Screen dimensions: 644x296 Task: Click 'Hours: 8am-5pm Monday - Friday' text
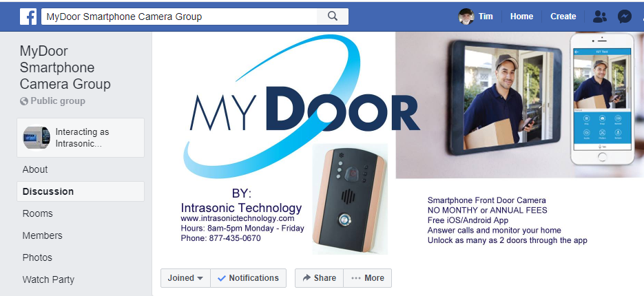click(242, 229)
